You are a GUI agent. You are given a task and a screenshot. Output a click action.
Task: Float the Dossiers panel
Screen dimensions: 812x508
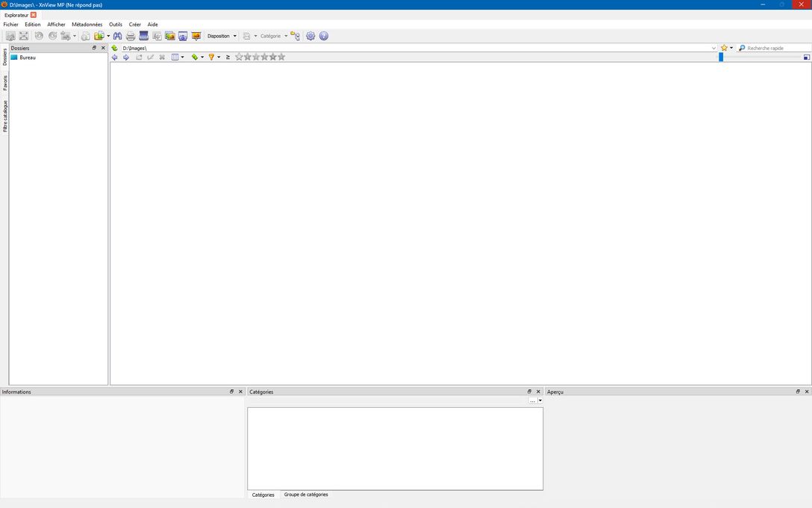pos(94,48)
